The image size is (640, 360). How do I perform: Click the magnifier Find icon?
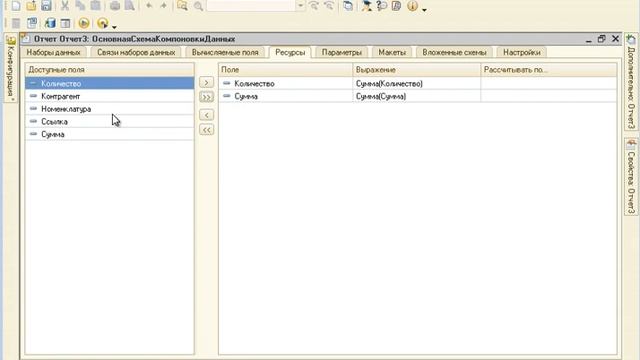point(198,6)
